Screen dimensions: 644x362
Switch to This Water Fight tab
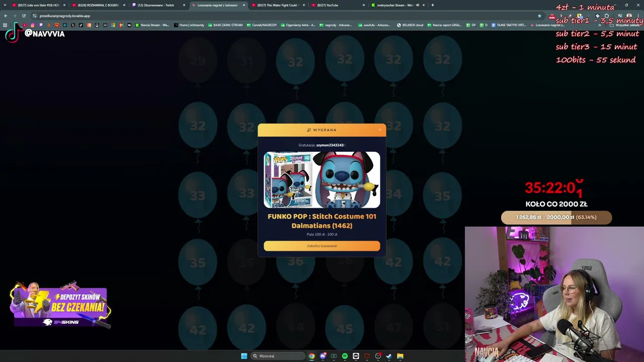click(277, 5)
